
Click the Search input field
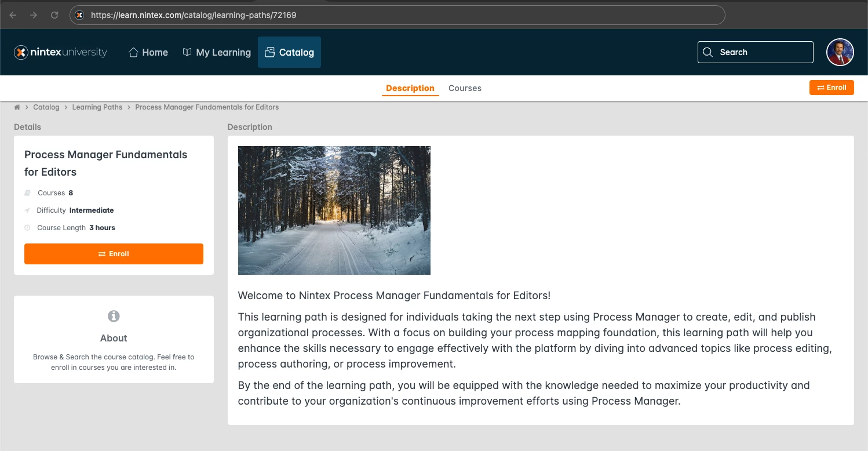(x=756, y=52)
